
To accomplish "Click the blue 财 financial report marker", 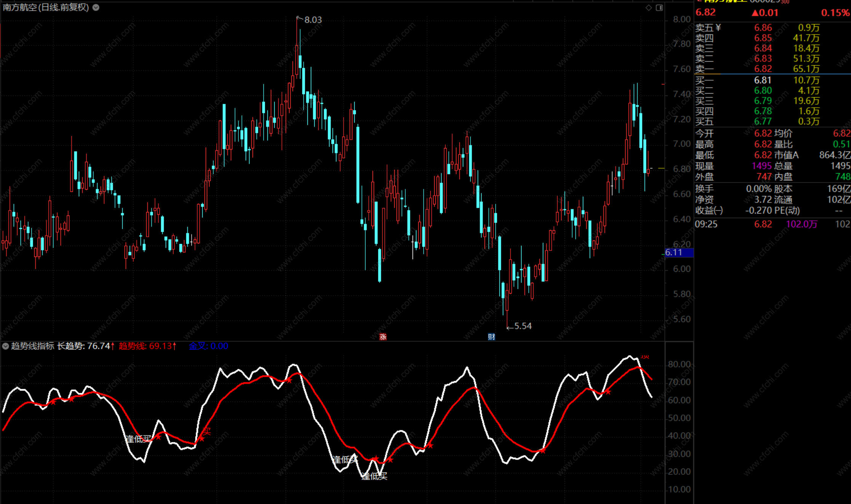I will (x=491, y=337).
